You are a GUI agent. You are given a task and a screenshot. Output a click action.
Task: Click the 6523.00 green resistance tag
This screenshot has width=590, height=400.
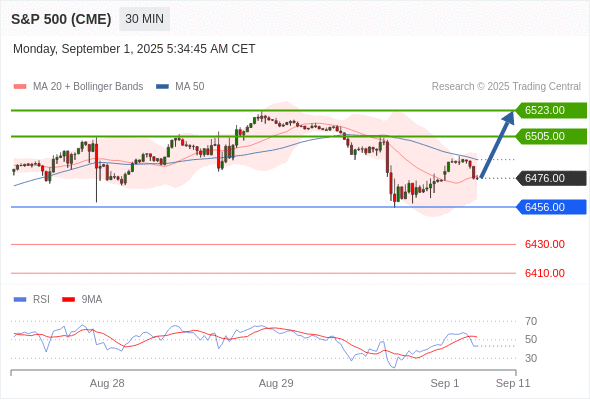click(x=551, y=110)
